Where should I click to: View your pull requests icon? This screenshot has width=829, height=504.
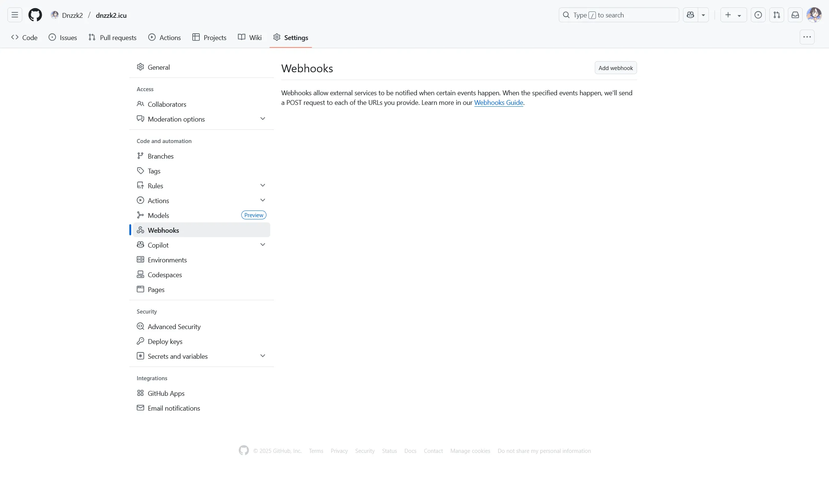click(x=777, y=15)
